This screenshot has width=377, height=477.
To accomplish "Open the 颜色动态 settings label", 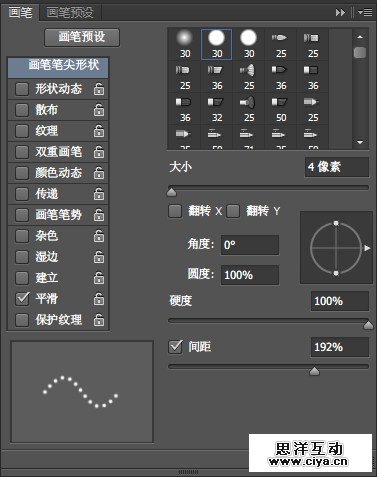I will [x=59, y=173].
